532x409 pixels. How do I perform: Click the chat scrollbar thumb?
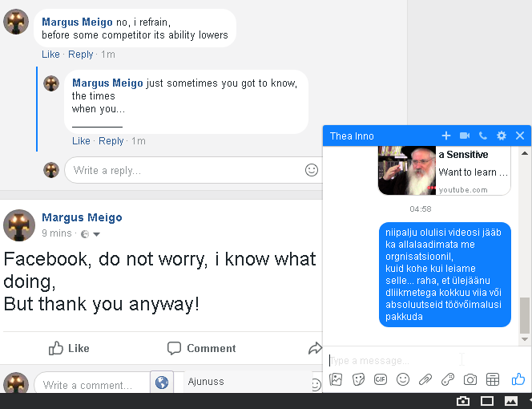tap(525, 316)
